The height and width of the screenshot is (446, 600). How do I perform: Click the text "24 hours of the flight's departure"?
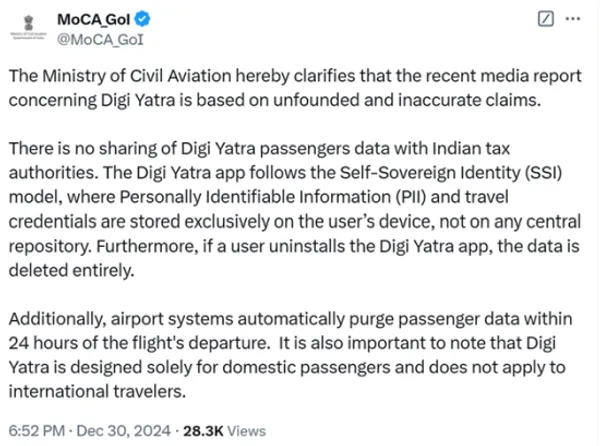tap(139, 343)
